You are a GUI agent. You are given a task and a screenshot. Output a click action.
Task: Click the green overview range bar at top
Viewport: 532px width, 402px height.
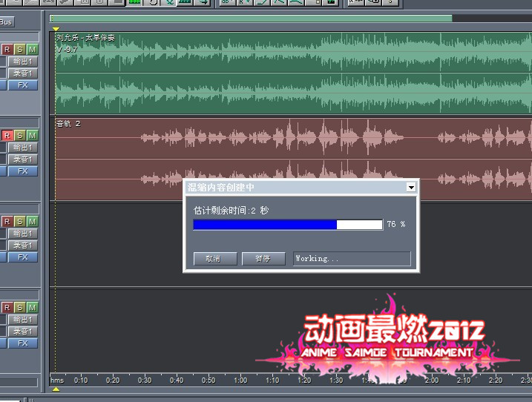(251, 19)
